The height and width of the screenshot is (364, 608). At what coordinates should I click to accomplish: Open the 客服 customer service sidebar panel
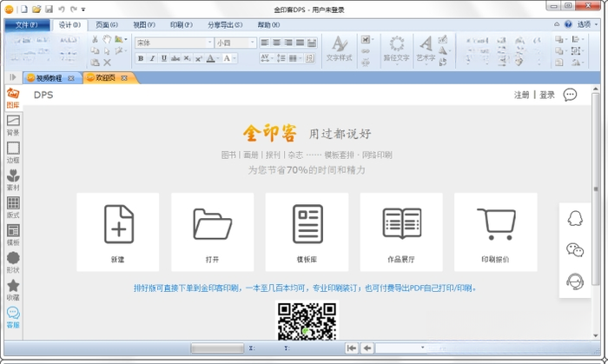(x=13, y=317)
